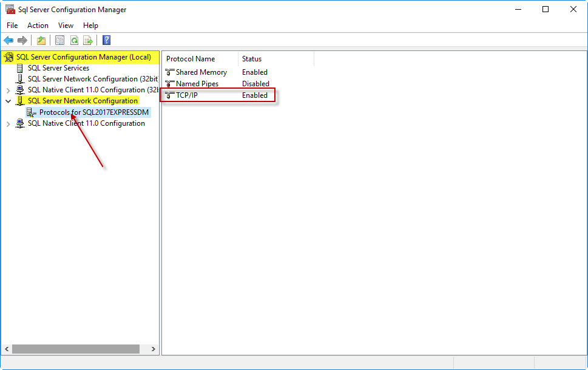
Task: Click the Forward arrow toolbar icon
Action: tap(22, 40)
